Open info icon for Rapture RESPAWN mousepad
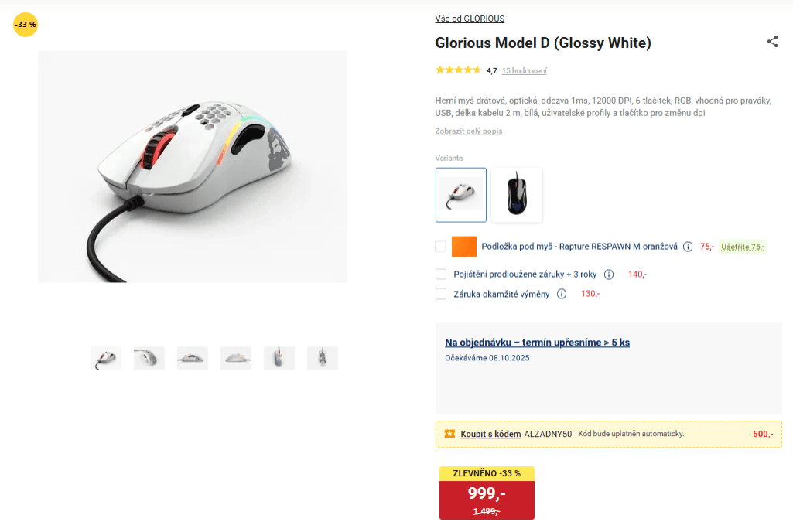Viewport: 793px width, 532px height. (x=688, y=247)
